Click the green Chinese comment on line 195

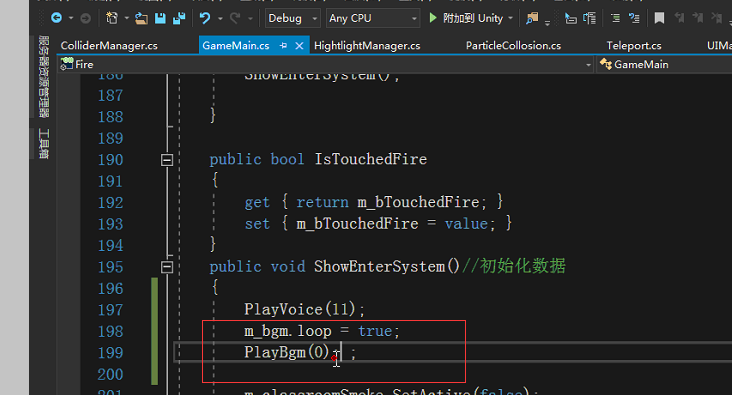pyautogui.click(x=514, y=266)
